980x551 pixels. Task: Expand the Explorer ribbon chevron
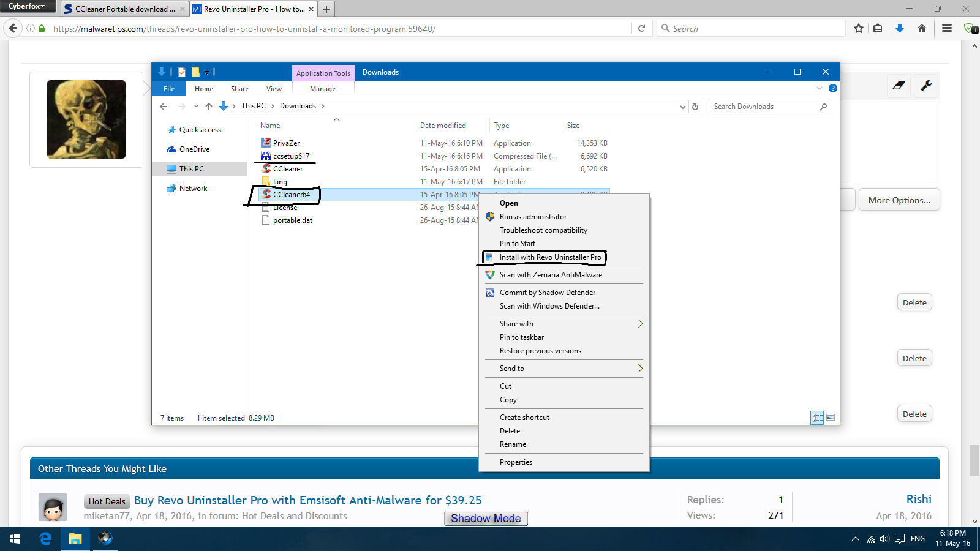point(820,88)
